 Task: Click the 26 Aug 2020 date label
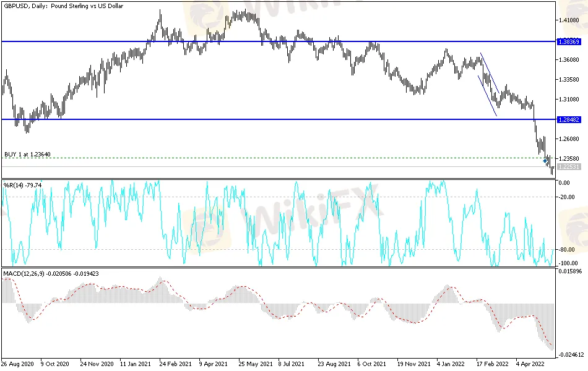coord(17,364)
